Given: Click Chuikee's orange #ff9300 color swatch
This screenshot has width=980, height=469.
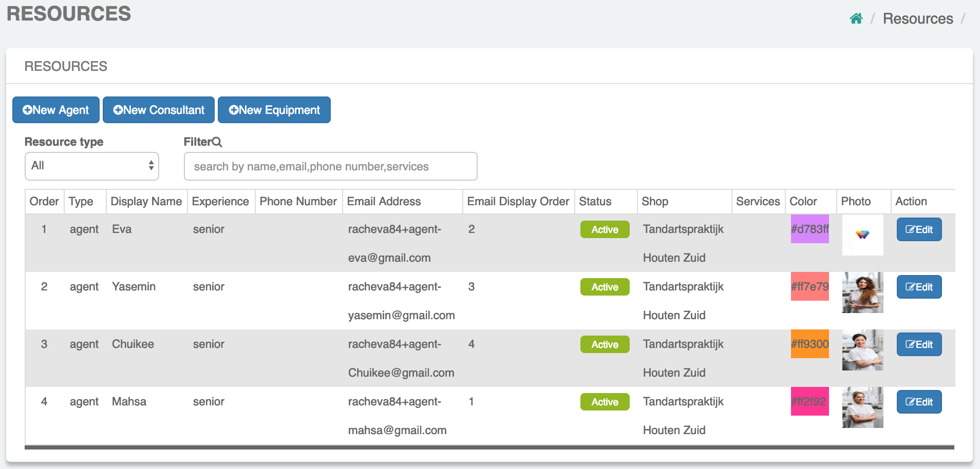Looking at the screenshot, I should (809, 344).
